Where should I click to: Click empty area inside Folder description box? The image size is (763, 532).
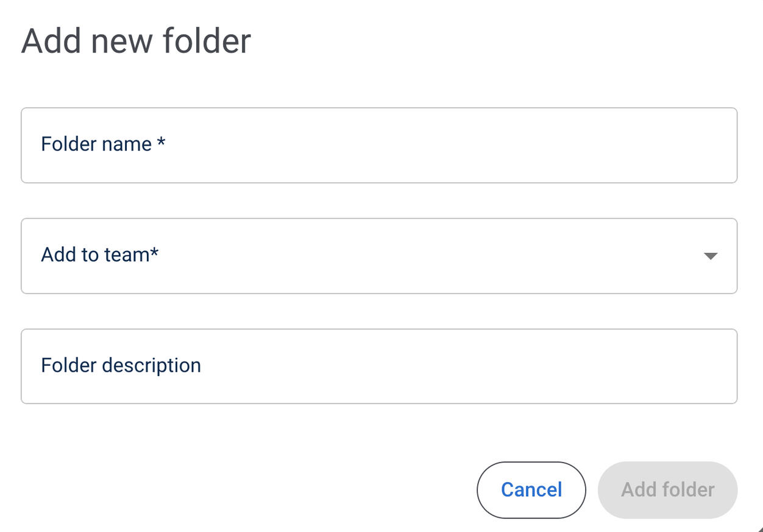tap(488, 366)
